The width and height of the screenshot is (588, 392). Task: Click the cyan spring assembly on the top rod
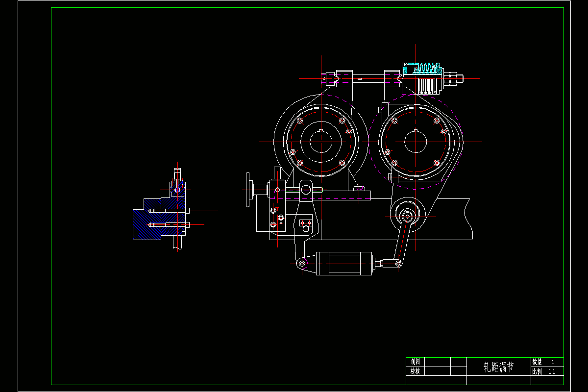tap(423, 69)
